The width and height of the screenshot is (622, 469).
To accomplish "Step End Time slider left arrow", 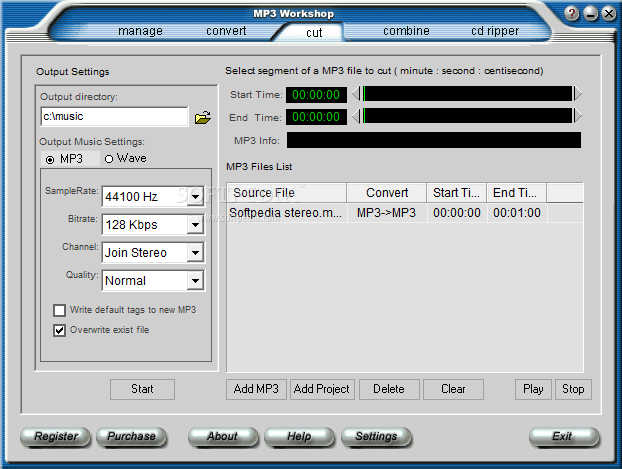I will click(x=356, y=116).
